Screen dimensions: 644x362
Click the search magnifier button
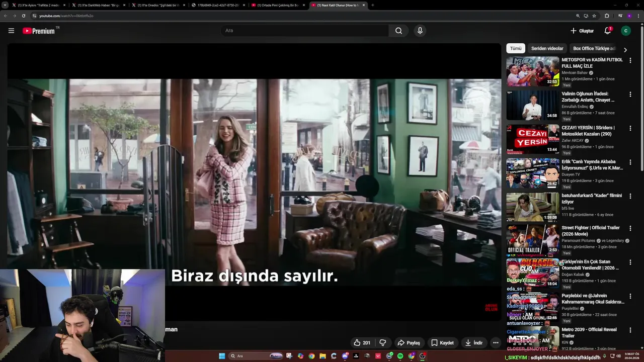pyautogui.click(x=398, y=31)
